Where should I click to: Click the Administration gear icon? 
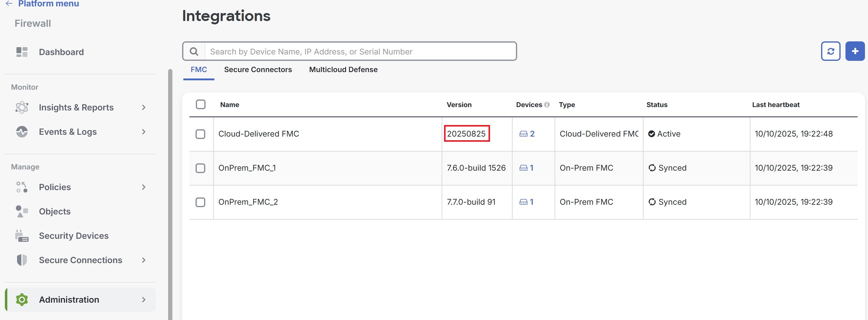coord(22,300)
